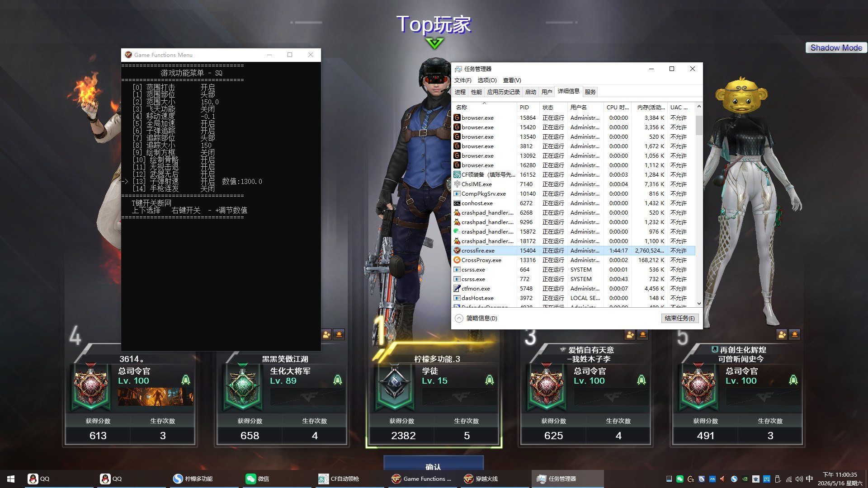Click the report icon above 爱情自有天意 card
Viewport: 868px width, 488px height.
point(642,334)
